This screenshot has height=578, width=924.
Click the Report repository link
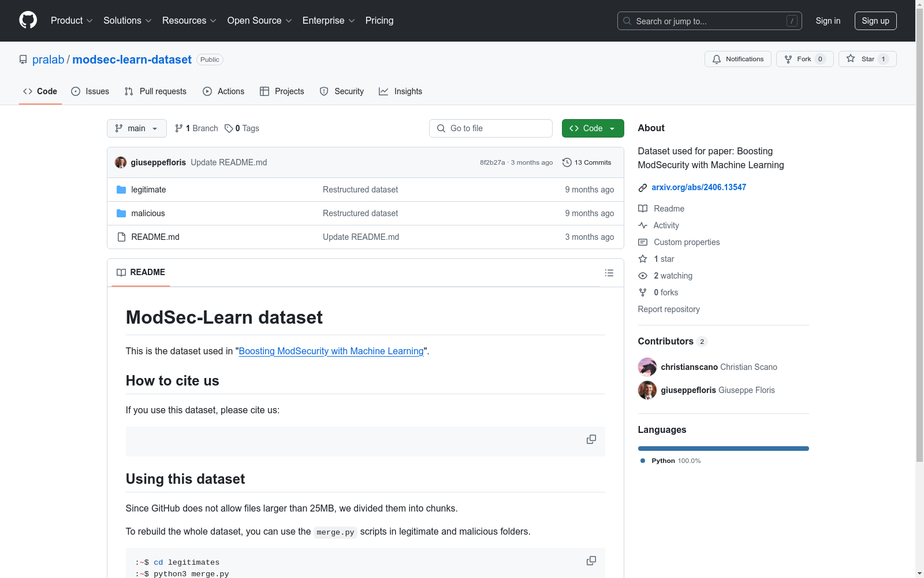669,309
